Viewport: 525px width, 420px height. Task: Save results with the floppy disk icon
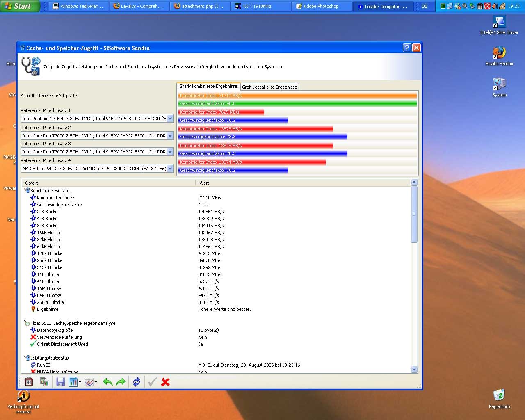coord(60,382)
